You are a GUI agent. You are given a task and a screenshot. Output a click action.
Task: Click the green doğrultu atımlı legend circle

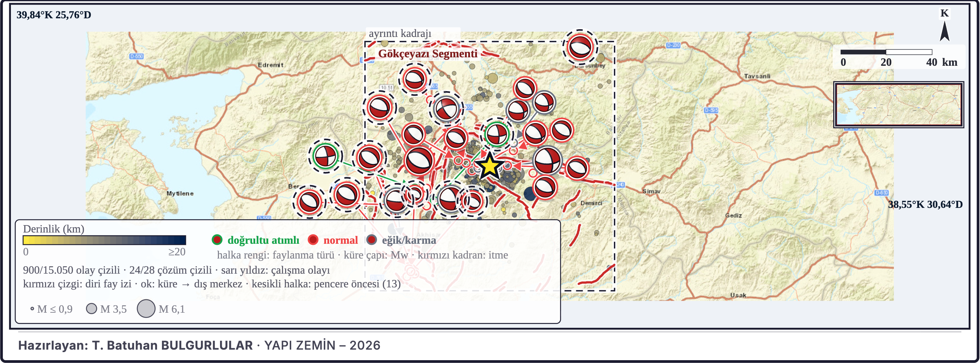pyautogui.click(x=217, y=240)
